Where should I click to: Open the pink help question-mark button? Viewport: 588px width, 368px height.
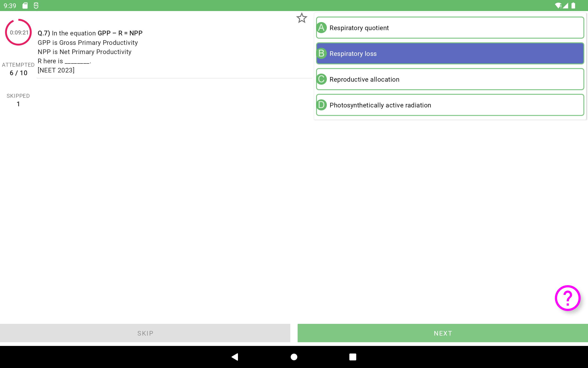coord(568,298)
